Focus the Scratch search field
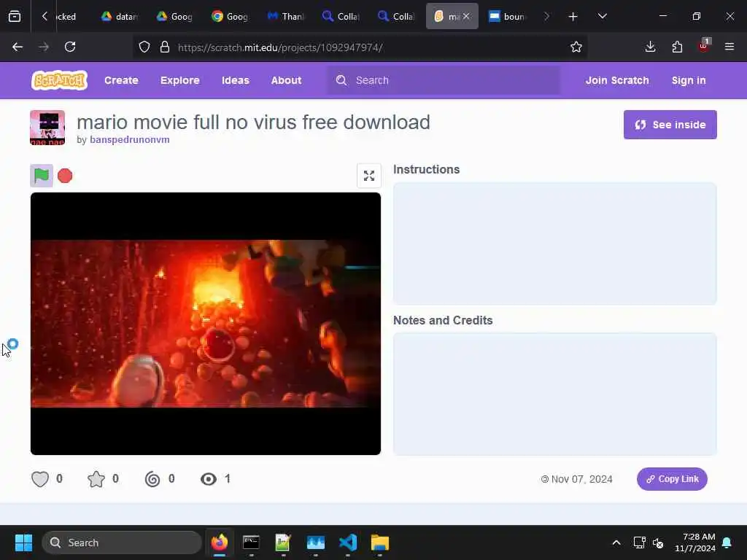747x560 pixels. 444,80
